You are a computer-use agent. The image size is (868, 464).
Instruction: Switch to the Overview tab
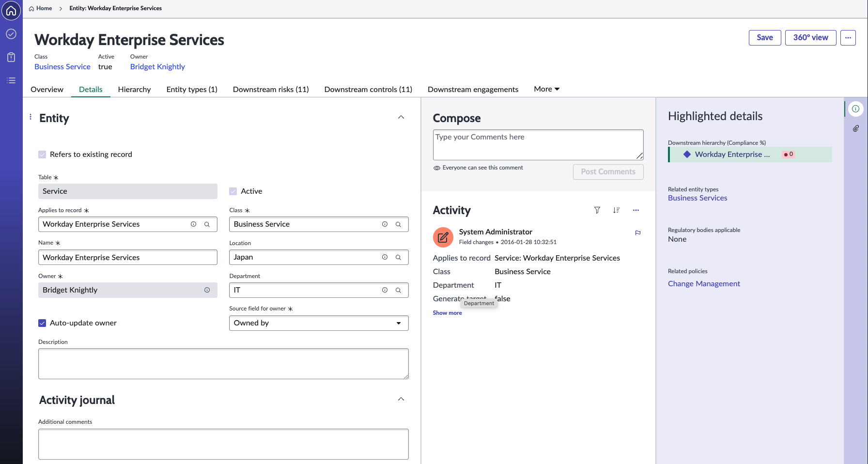(x=47, y=90)
